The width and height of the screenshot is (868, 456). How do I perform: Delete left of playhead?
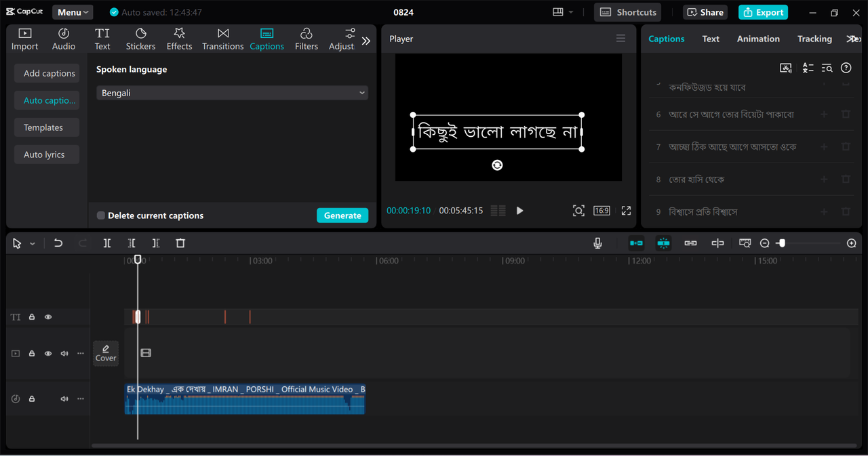click(132, 243)
